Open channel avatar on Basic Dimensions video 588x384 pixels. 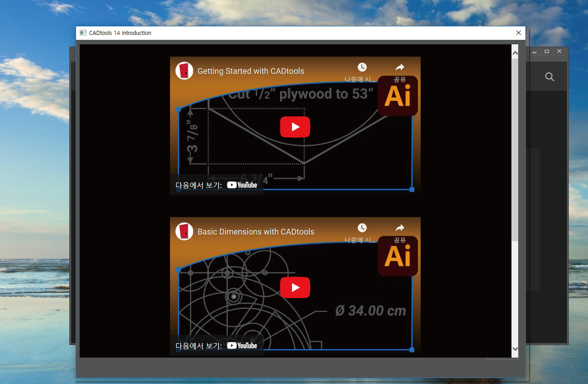click(x=184, y=231)
